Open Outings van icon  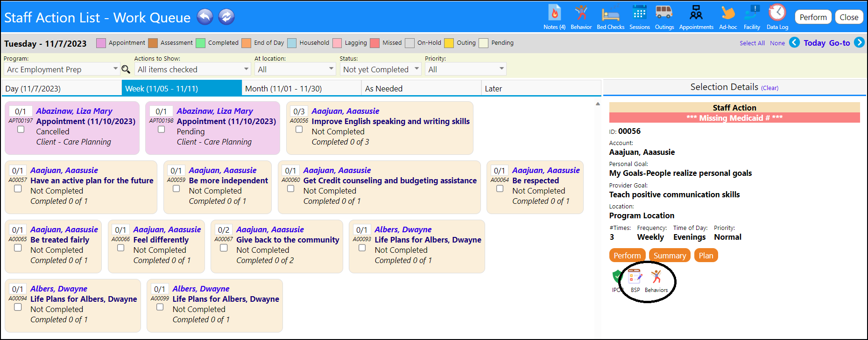click(x=664, y=17)
